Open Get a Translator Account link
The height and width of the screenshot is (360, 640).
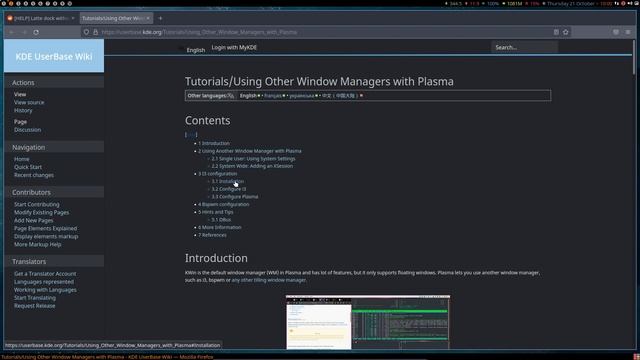point(45,274)
